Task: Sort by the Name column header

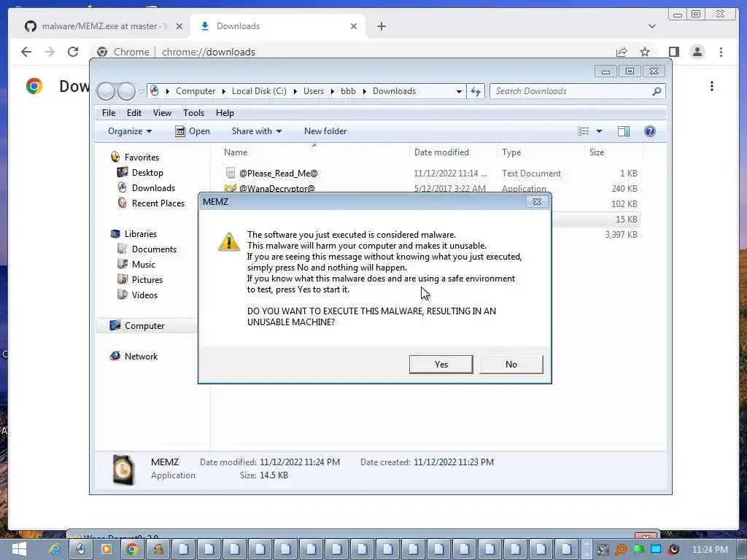Action: 314,152
